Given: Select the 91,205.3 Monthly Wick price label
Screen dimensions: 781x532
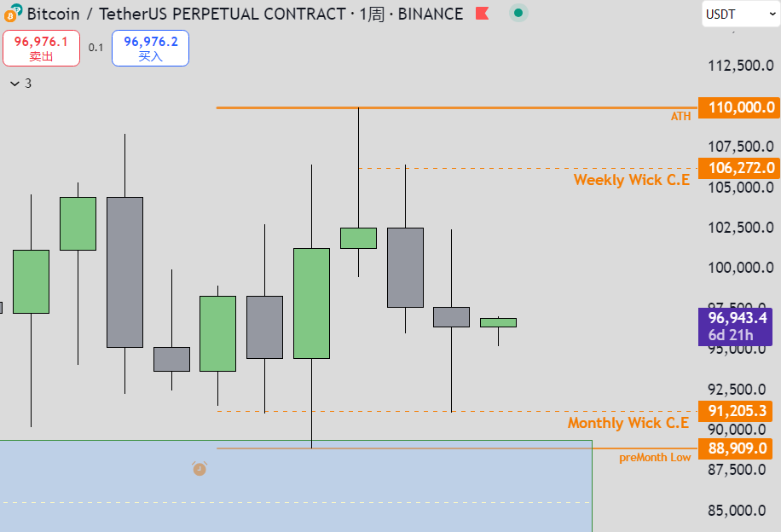Looking at the screenshot, I should 736,411.
